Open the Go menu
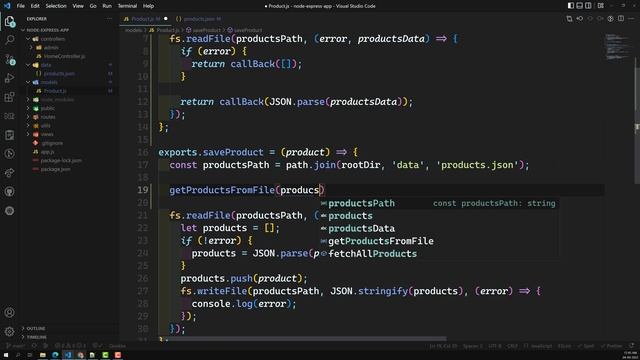 pyautogui.click(x=93, y=6)
